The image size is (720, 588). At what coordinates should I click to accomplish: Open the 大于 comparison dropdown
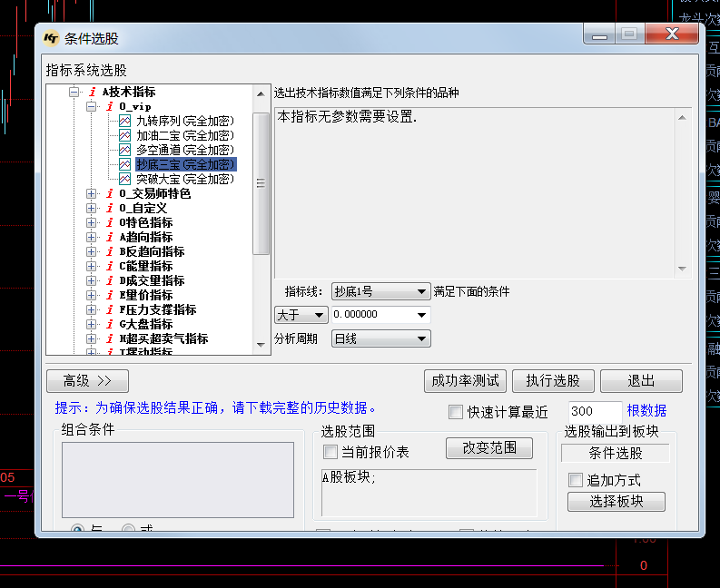(301, 315)
